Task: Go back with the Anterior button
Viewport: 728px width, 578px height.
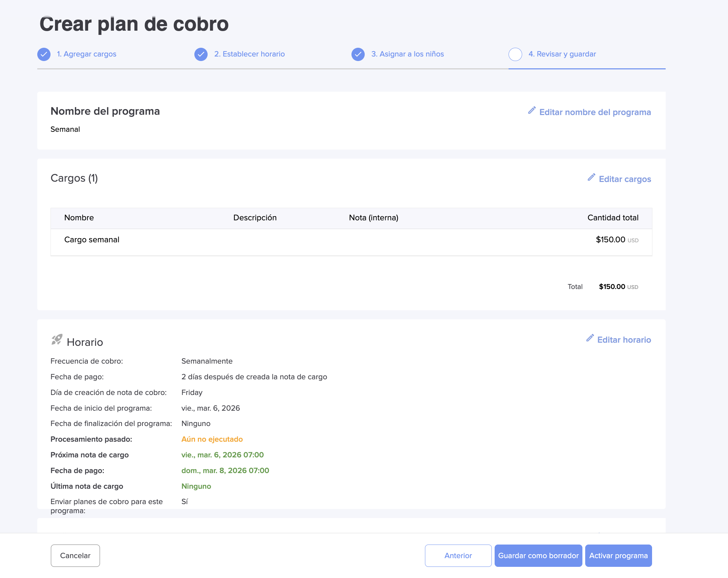Action: [x=458, y=556]
